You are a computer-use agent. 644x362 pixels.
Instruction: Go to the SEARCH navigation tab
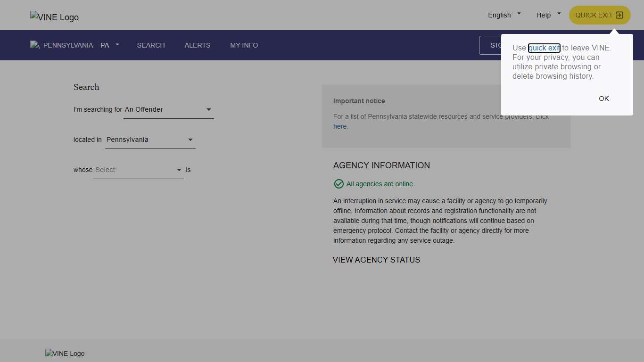(x=151, y=45)
